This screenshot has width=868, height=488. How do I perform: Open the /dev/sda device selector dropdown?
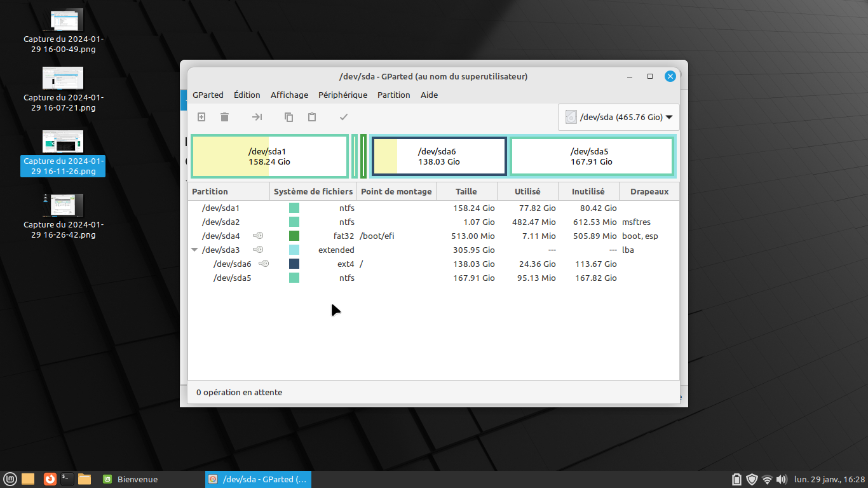618,118
